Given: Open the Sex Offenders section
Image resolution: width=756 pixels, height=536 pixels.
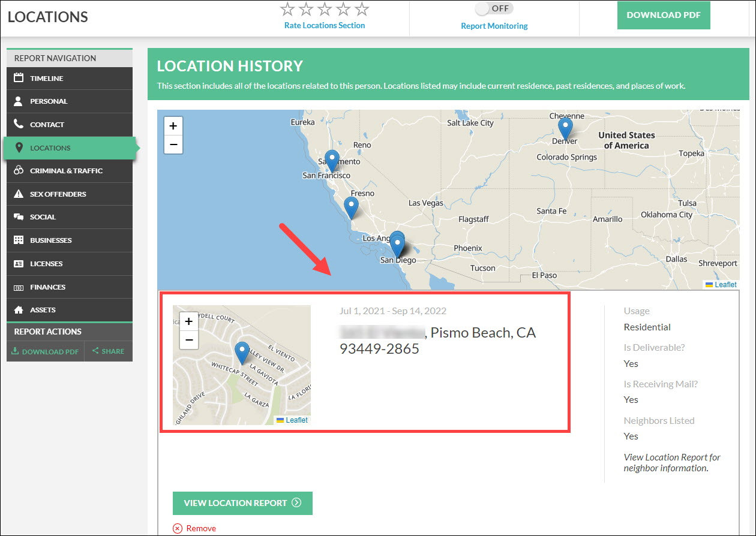Looking at the screenshot, I should tap(70, 194).
